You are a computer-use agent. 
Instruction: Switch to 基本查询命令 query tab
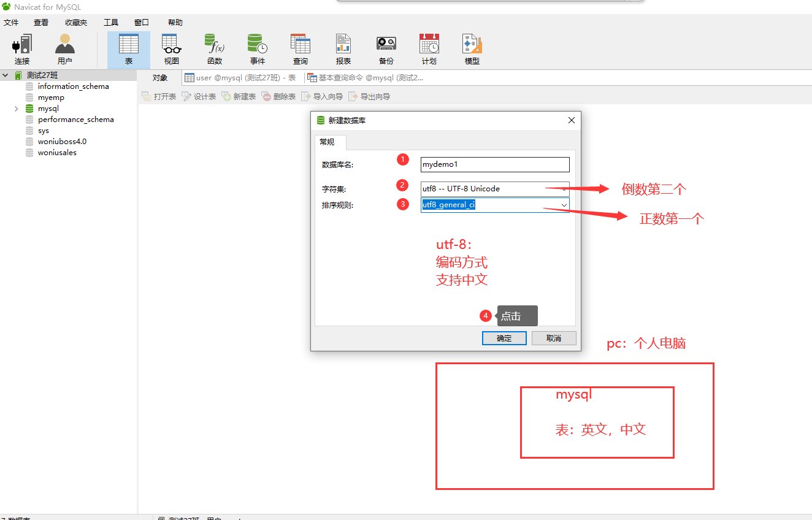click(366, 78)
